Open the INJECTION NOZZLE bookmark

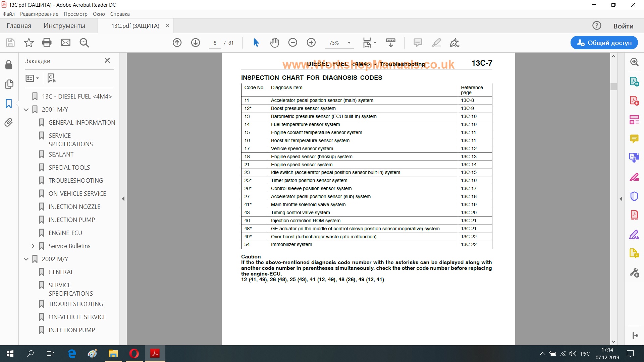(74, 207)
